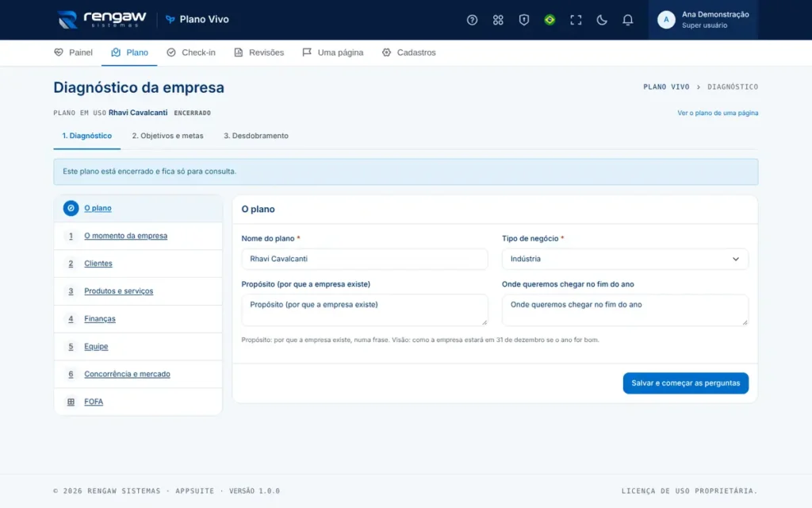812x508 pixels.
Task: Click the Diagnóstico da empresa heading
Action: 139,87
